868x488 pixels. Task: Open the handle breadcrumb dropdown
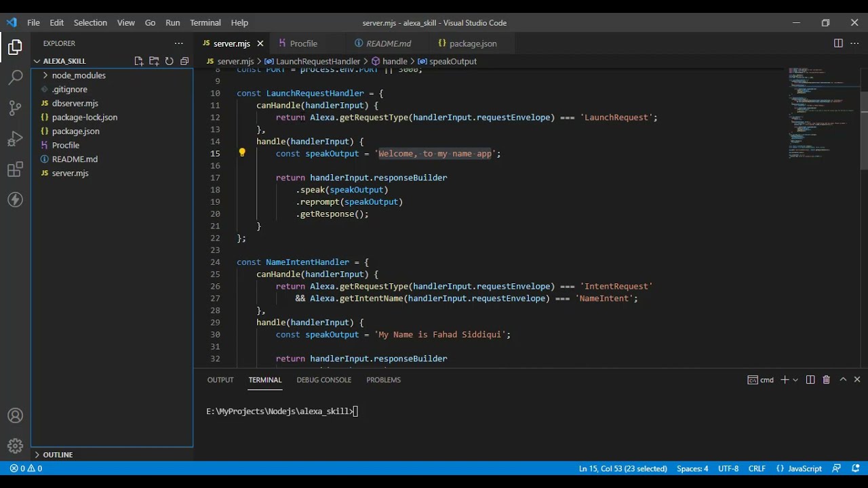point(389,61)
